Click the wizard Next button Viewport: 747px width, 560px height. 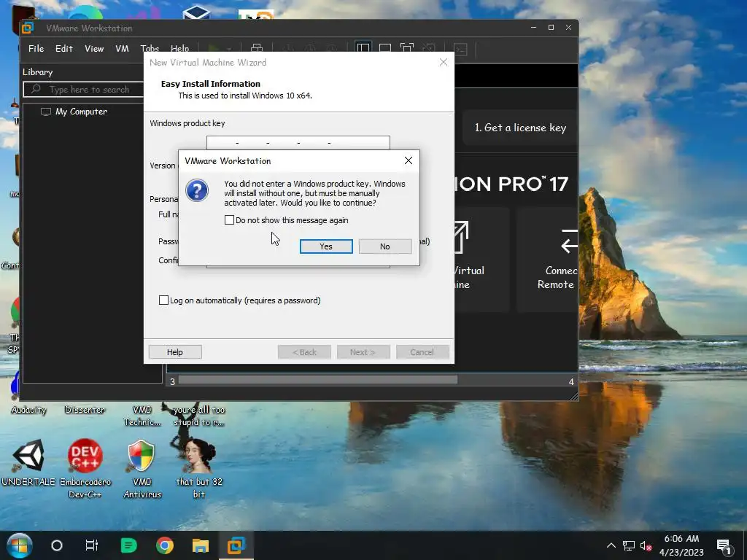tap(363, 352)
